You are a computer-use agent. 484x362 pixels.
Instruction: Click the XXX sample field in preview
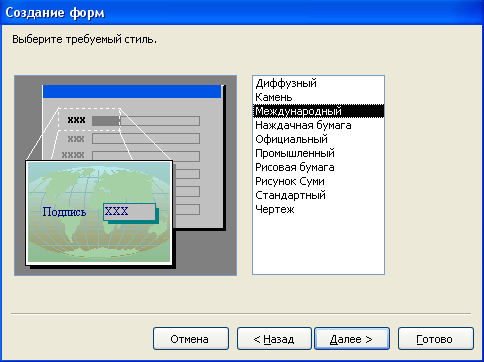tap(129, 212)
